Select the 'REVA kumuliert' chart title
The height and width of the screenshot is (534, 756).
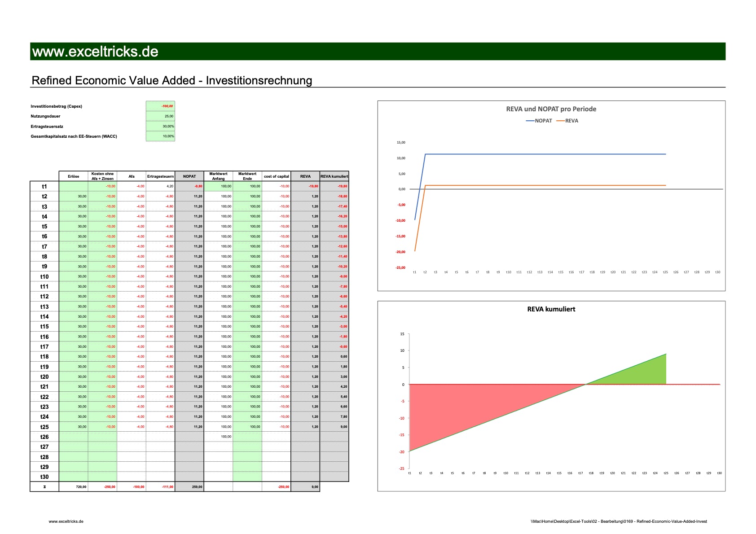pyautogui.click(x=551, y=309)
